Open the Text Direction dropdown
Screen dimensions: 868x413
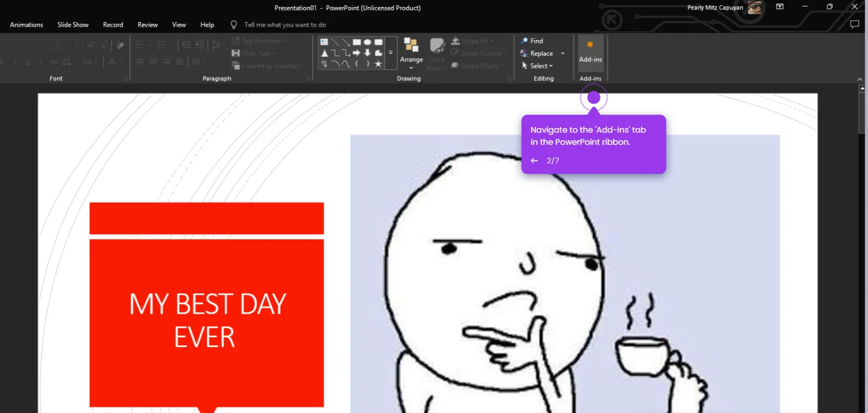pos(259,41)
